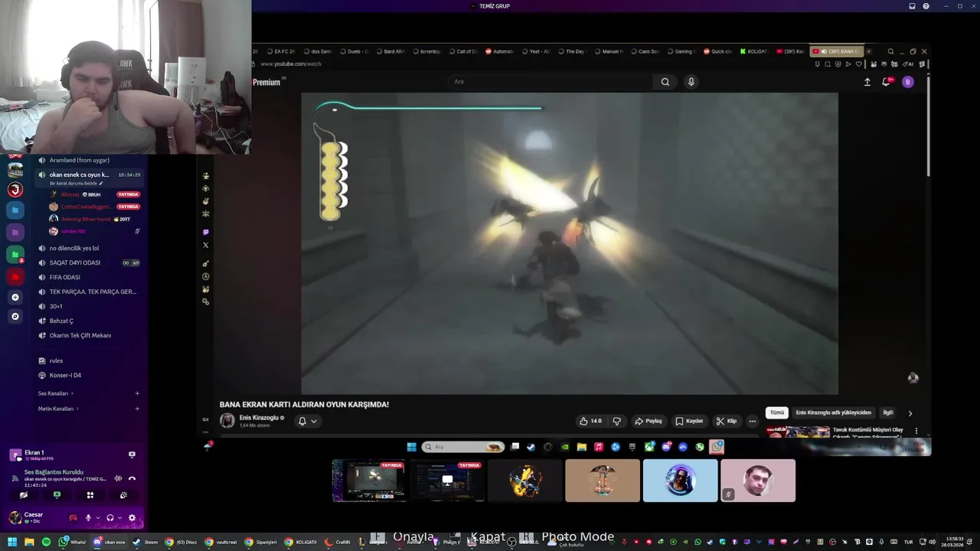980x551 pixels.
Task: Switch to KOLIGATI browser tab
Action: [753, 51]
